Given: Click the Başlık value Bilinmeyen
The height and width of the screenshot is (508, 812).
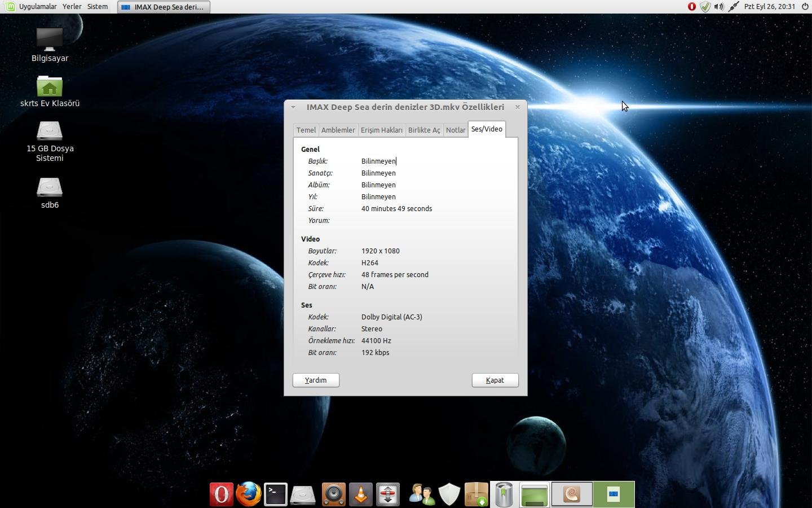Looking at the screenshot, I should [378, 161].
